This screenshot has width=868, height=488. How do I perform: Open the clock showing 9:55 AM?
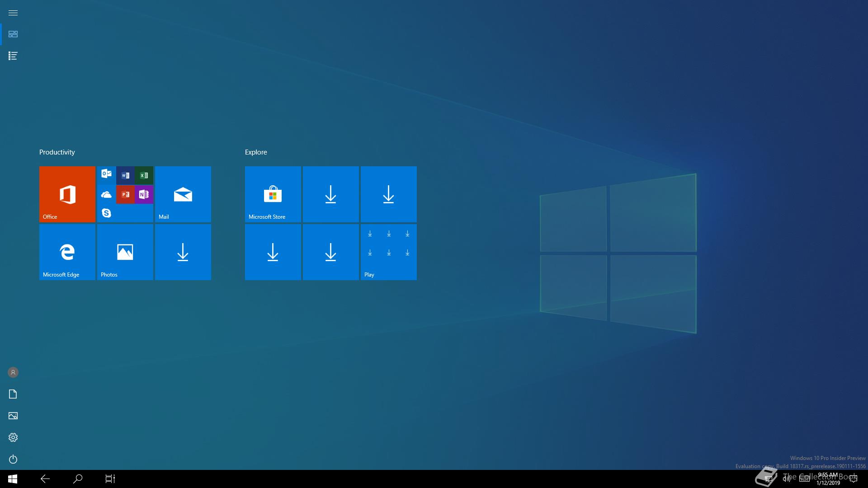pyautogui.click(x=828, y=479)
